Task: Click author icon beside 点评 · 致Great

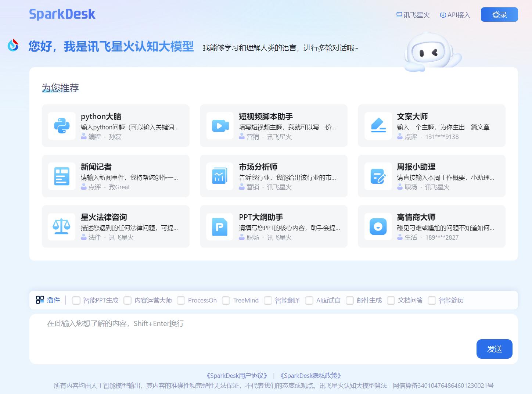Action: (x=84, y=187)
